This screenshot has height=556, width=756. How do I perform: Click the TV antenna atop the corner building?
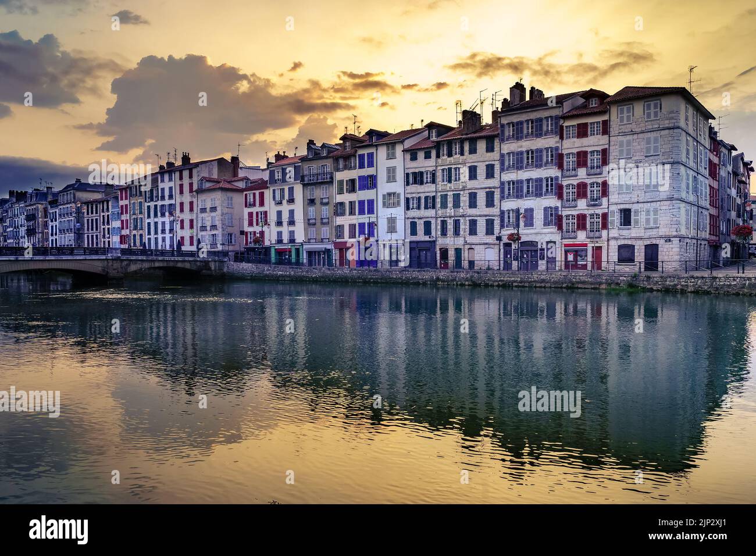tap(691, 79)
